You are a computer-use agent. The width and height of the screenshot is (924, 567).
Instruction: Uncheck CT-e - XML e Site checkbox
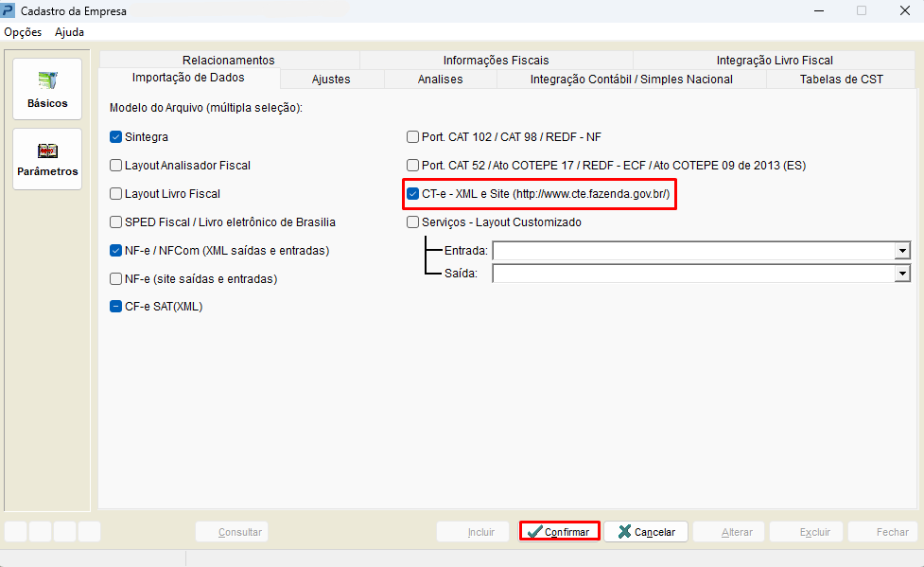(413, 193)
